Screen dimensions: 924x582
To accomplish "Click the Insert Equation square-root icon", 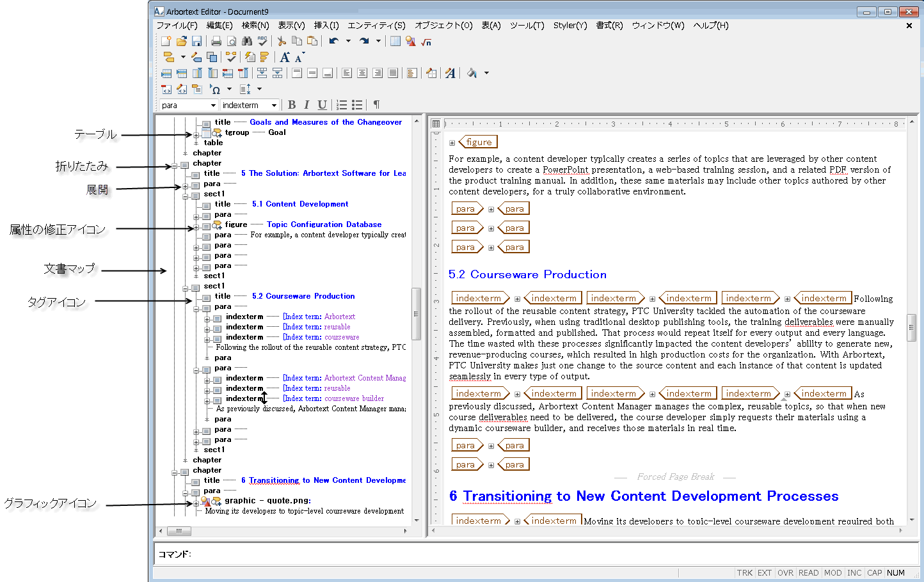I will coord(426,41).
